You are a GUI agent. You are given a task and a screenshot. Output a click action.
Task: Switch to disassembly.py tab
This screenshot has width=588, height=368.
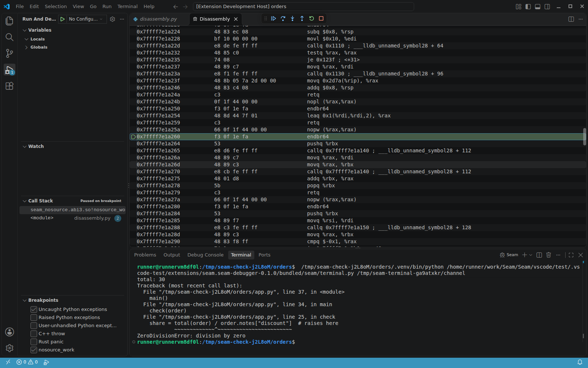point(158,19)
